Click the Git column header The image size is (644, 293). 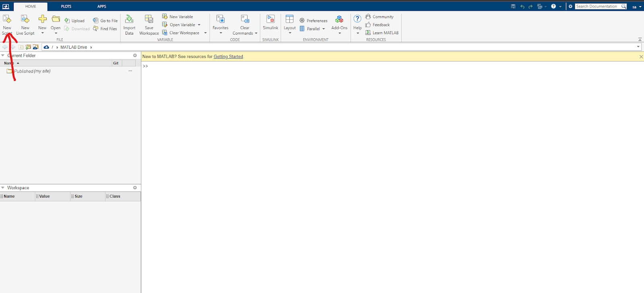(117, 63)
